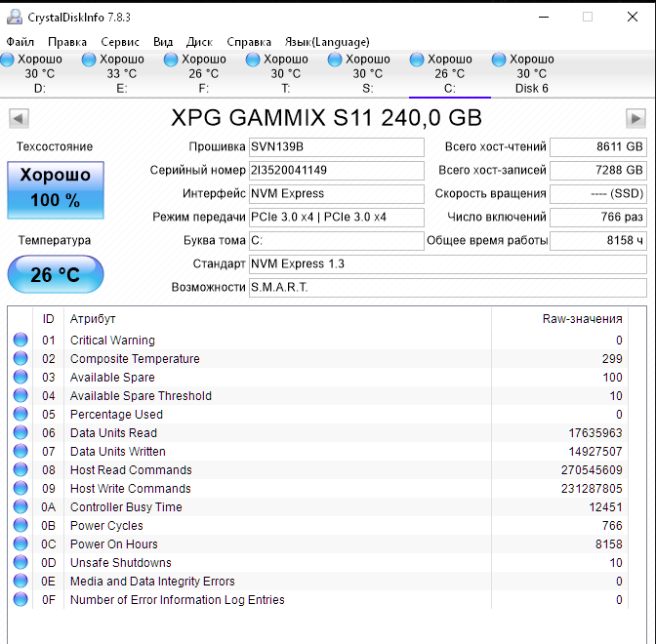Click status orb for Unsafe Shutdowns row
Image resolution: width=656 pixels, height=644 pixels.
click(20, 562)
